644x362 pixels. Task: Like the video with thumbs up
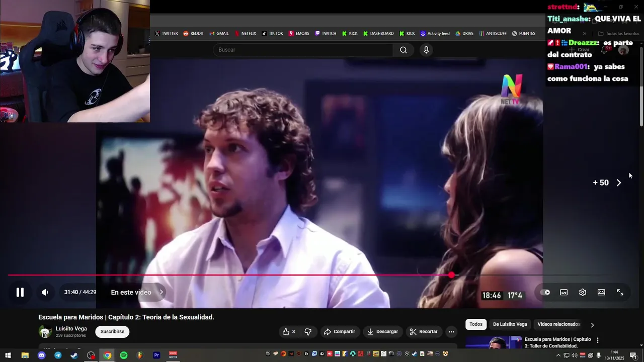[x=289, y=332]
